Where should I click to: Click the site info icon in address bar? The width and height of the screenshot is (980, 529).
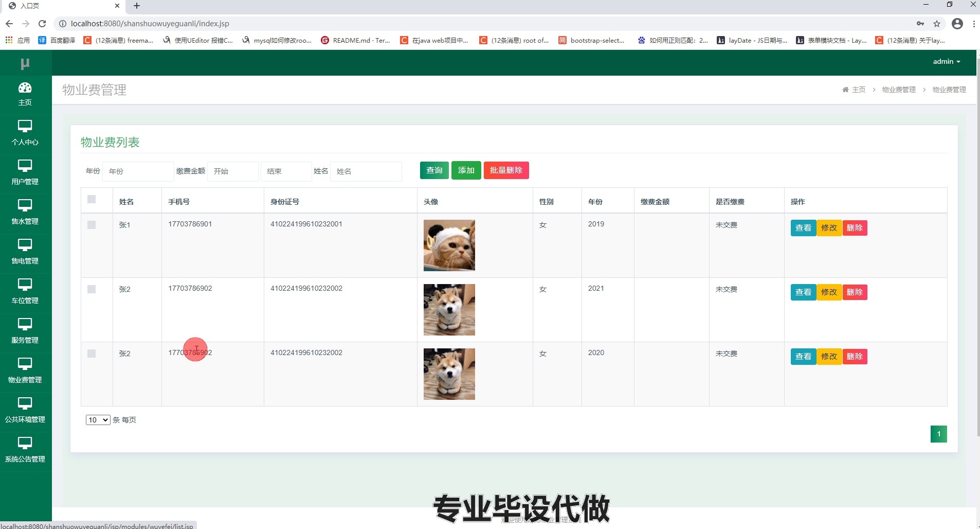pyautogui.click(x=63, y=24)
